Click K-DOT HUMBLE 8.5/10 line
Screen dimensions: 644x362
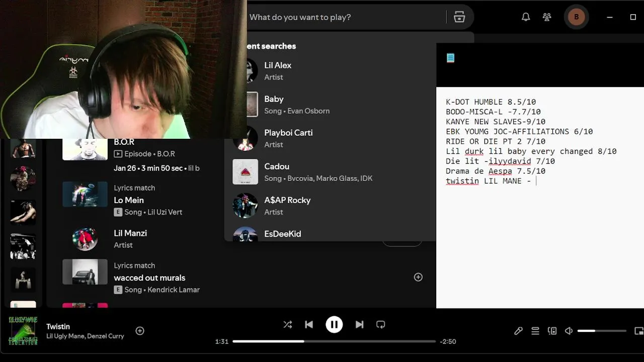point(491,102)
